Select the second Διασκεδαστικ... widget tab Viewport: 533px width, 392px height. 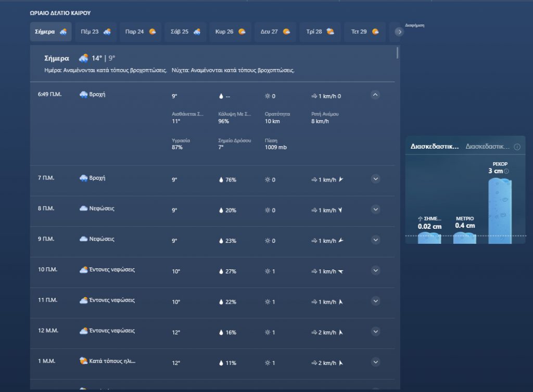pyautogui.click(x=488, y=147)
